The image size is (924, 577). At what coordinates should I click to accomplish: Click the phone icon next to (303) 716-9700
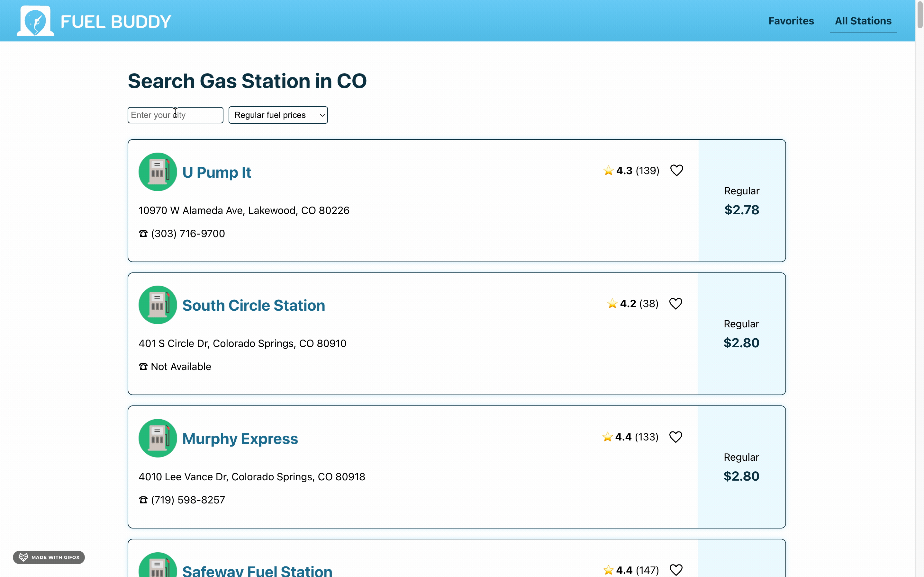click(143, 233)
